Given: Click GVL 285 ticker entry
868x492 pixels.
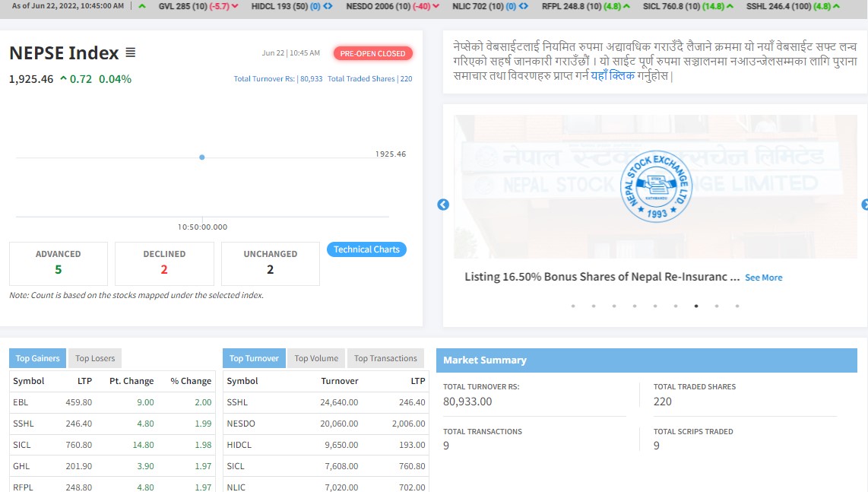Looking at the screenshot, I should [198, 6].
